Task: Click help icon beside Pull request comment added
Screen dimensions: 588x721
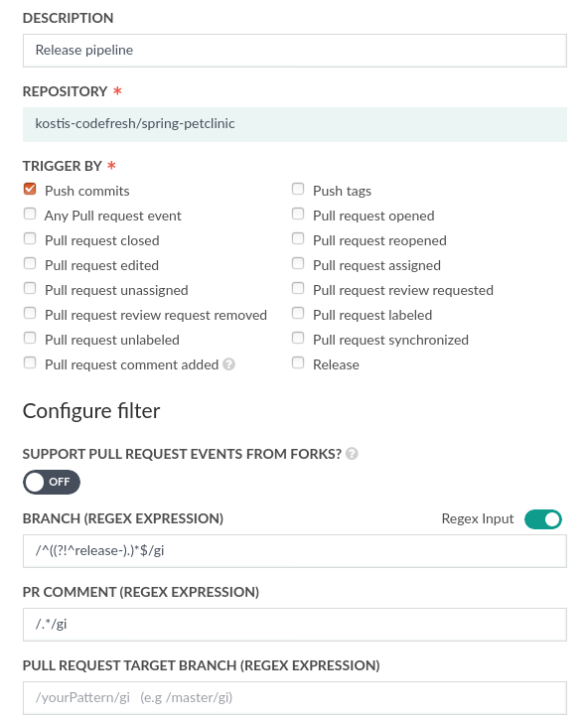Action: (228, 364)
